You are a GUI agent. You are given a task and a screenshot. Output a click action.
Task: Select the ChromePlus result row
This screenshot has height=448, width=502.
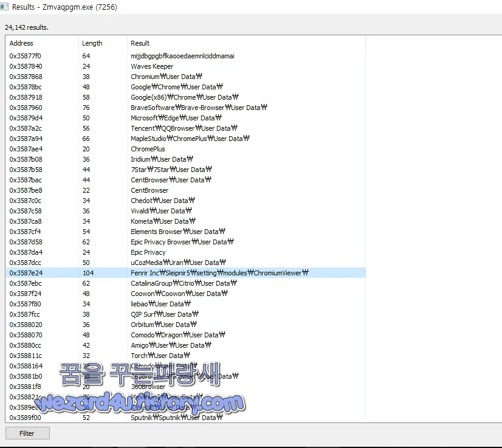186,149
